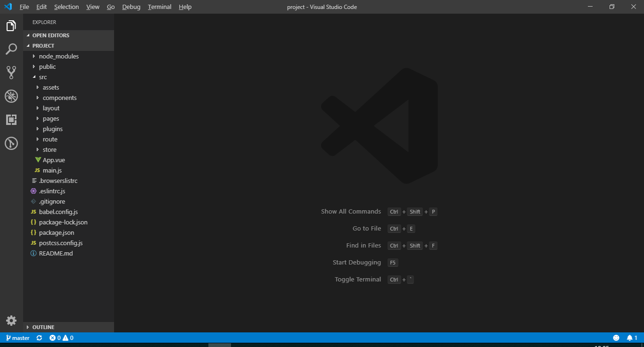Synchronize changes via the sync icon
Viewport: 644px width, 347px height.
(x=39, y=338)
